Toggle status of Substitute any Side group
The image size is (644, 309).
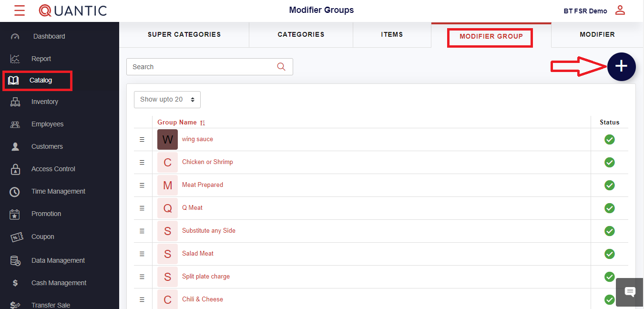coord(609,231)
